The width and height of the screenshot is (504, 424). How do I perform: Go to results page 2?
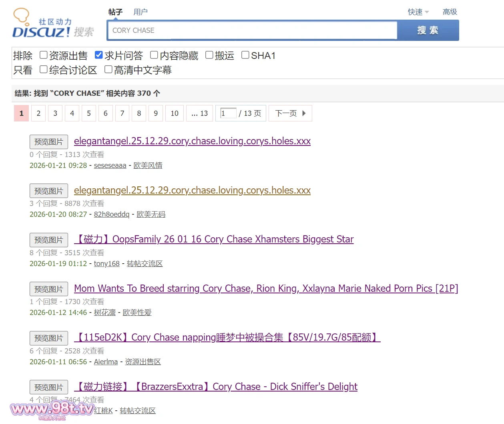(x=38, y=113)
